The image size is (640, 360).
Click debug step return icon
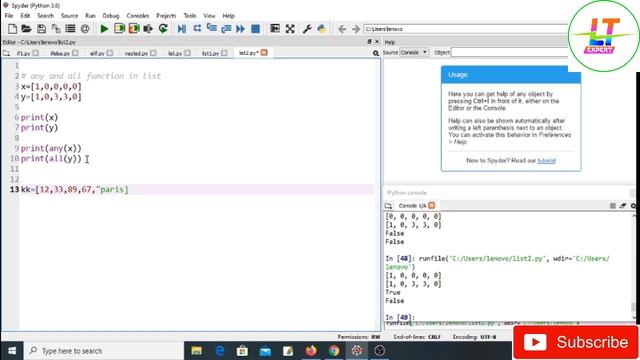pyautogui.click(x=226, y=29)
